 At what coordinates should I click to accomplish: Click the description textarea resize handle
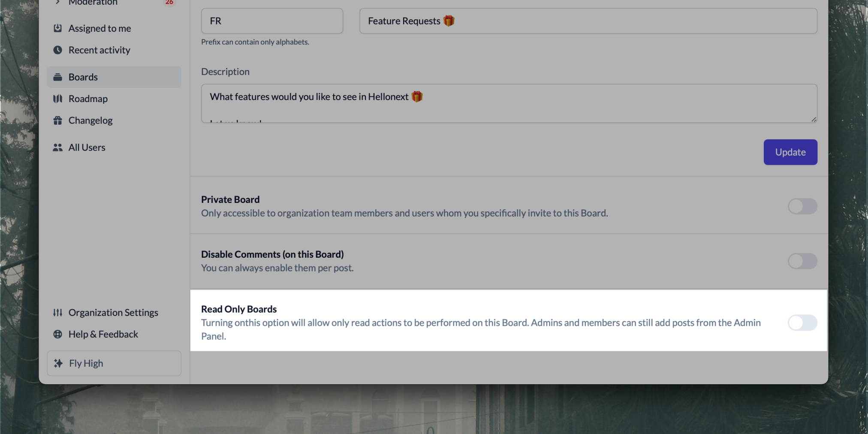coord(814,119)
